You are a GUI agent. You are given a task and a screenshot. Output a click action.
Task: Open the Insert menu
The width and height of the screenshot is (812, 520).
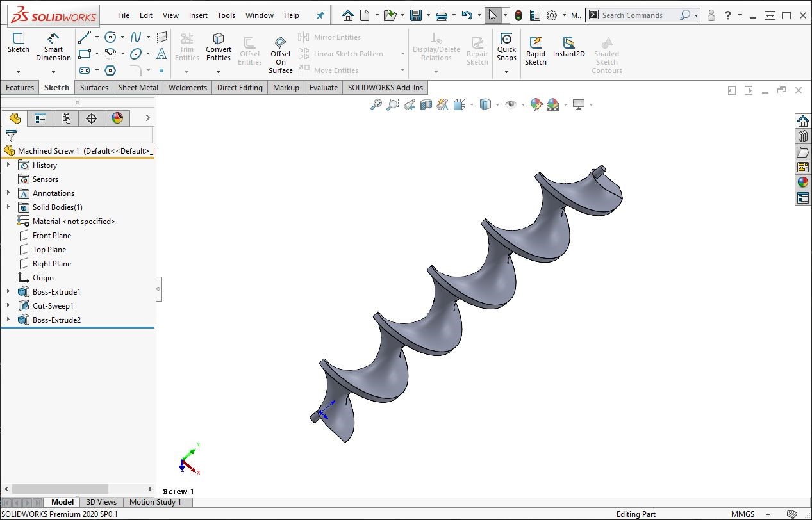(198, 15)
